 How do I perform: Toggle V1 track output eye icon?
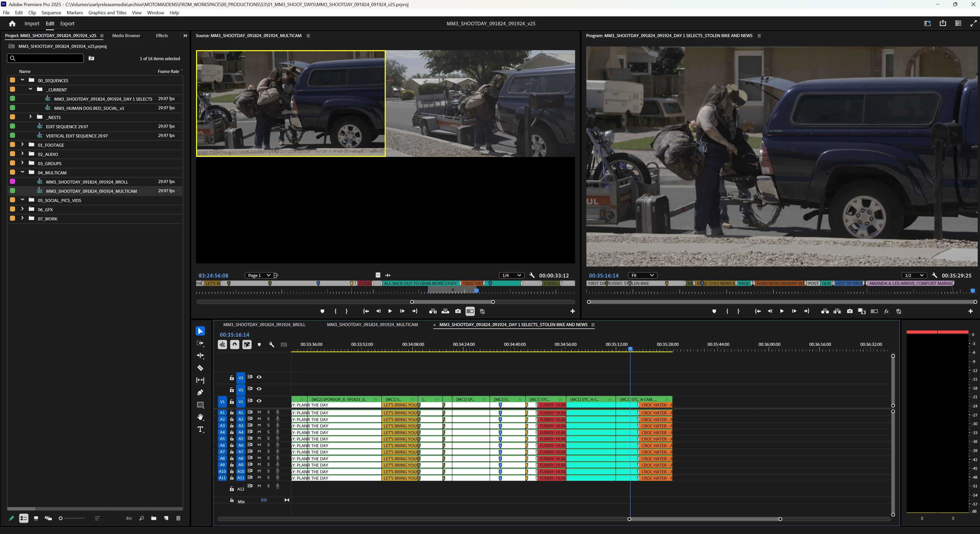click(259, 401)
